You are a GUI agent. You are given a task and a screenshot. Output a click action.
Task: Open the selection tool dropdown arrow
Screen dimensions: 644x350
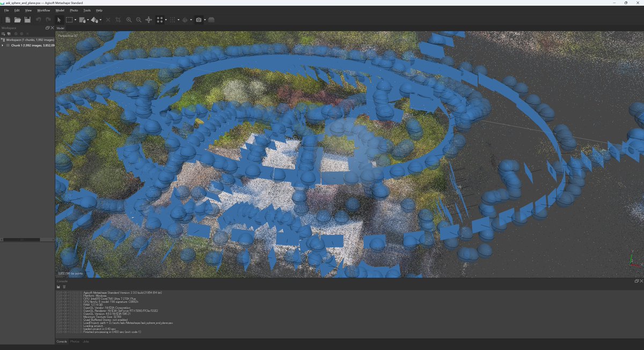coord(75,20)
